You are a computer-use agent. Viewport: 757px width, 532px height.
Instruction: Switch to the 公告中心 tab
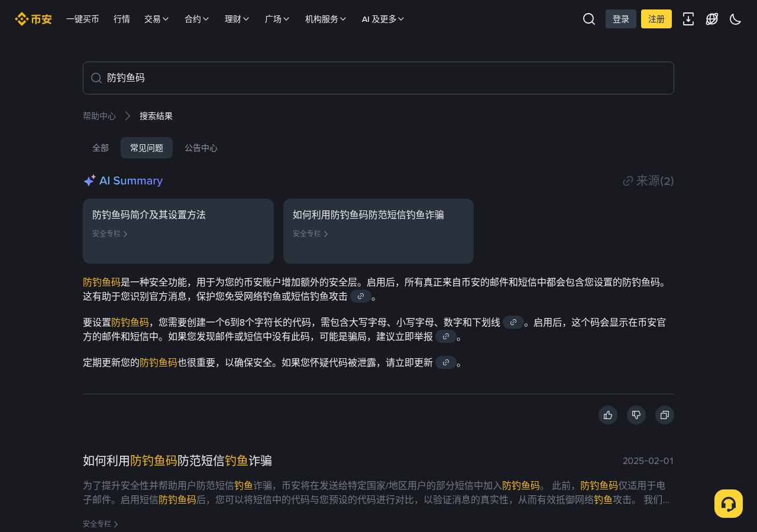point(201,148)
